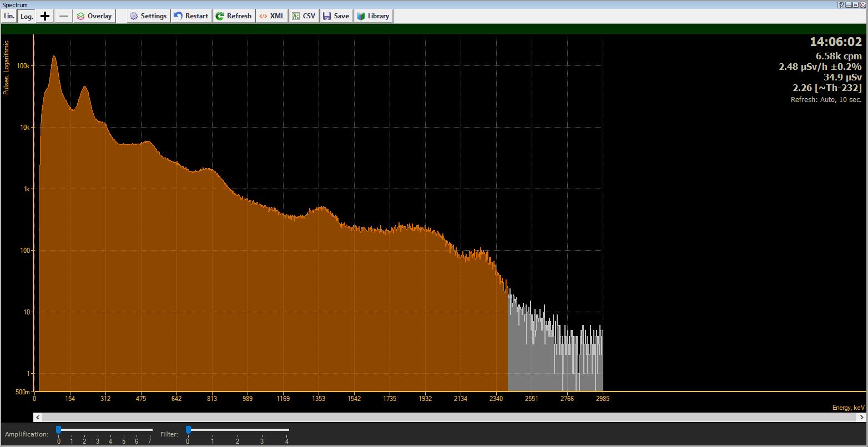Click the Th-232 isotope reading
The height and width of the screenshot is (447, 868).
coord(827,88)
